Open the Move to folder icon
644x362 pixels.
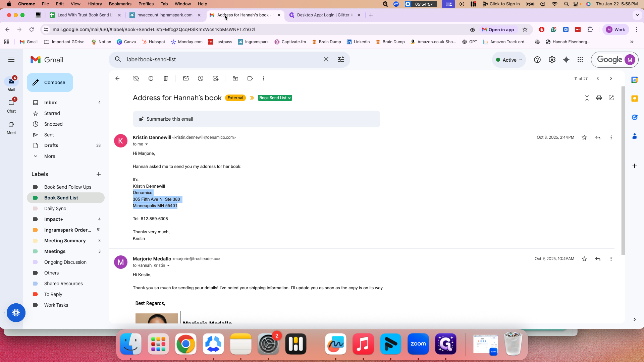(x=235, y=78)
